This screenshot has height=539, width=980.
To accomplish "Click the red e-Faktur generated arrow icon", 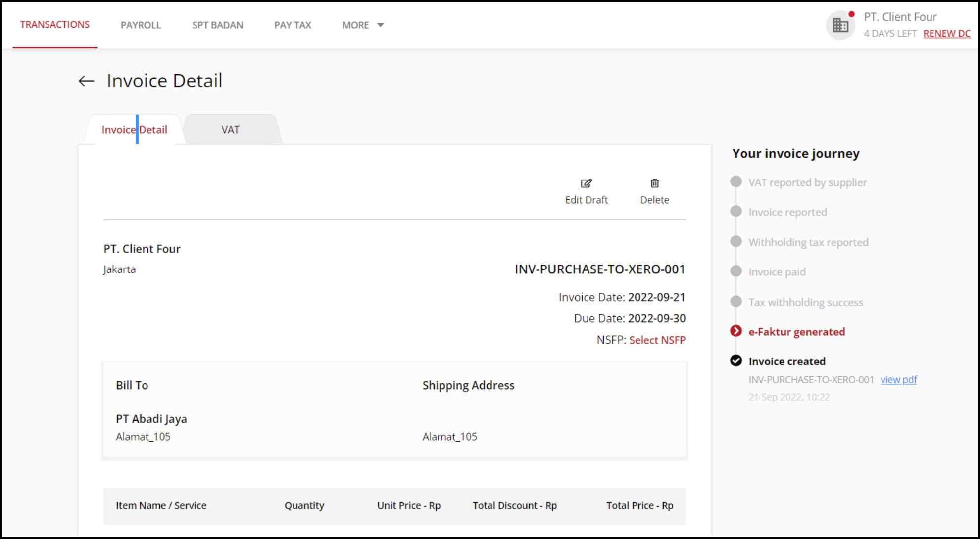I will pos(736,331).
